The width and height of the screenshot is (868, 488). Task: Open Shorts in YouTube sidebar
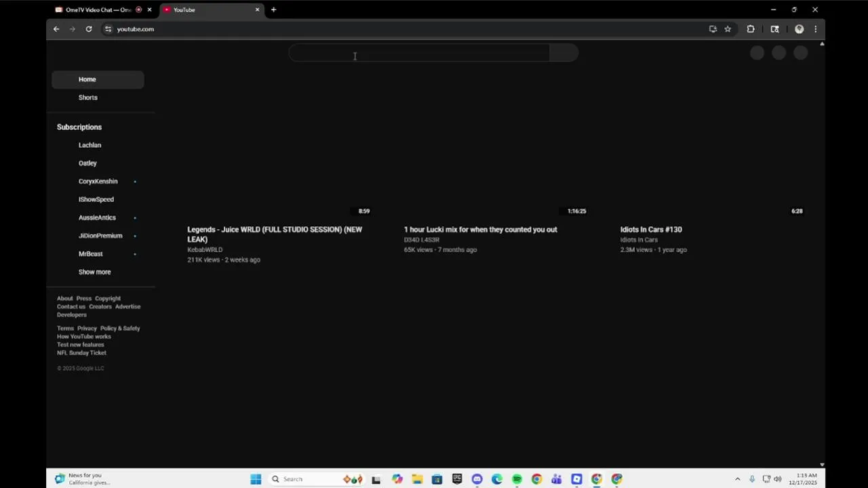[x=98, y=98]
